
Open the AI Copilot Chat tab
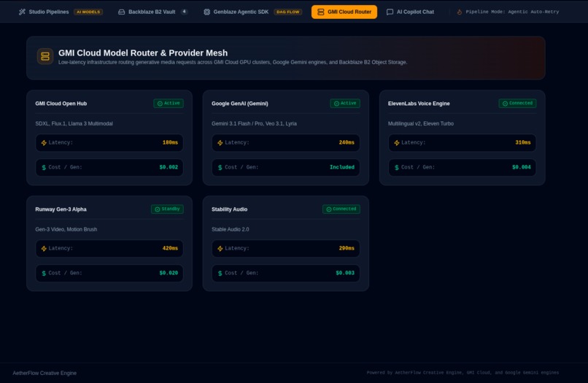point(410,12)
